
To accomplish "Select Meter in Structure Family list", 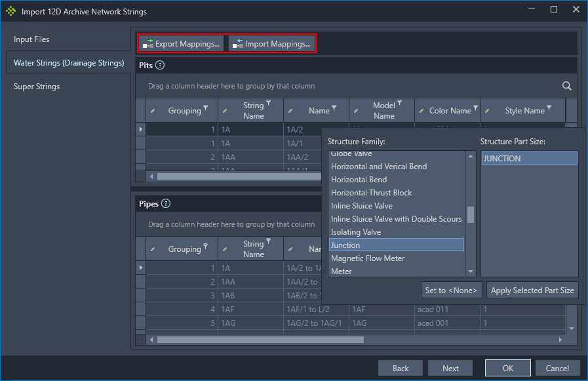I will (x=397, y=271).
